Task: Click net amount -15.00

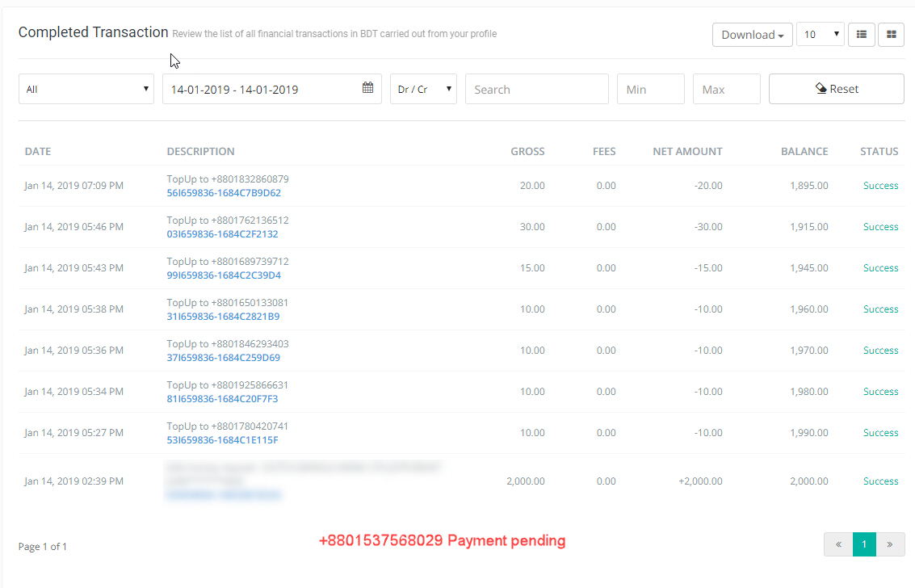Action: tap(708, 268)
